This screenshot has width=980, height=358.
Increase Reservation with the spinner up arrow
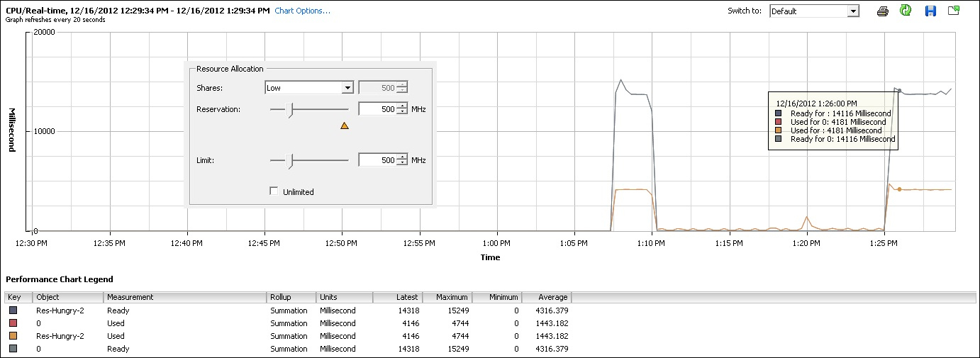tap(403, 106)
